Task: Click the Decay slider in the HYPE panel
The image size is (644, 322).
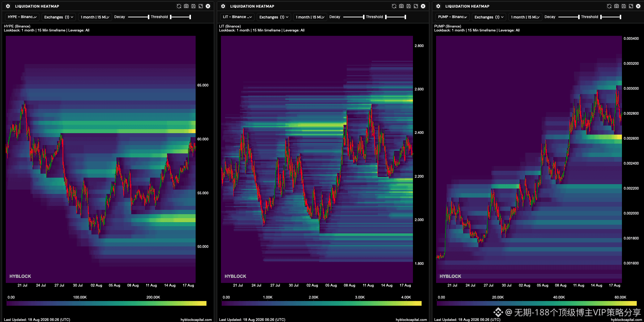Action: (138, 17)
